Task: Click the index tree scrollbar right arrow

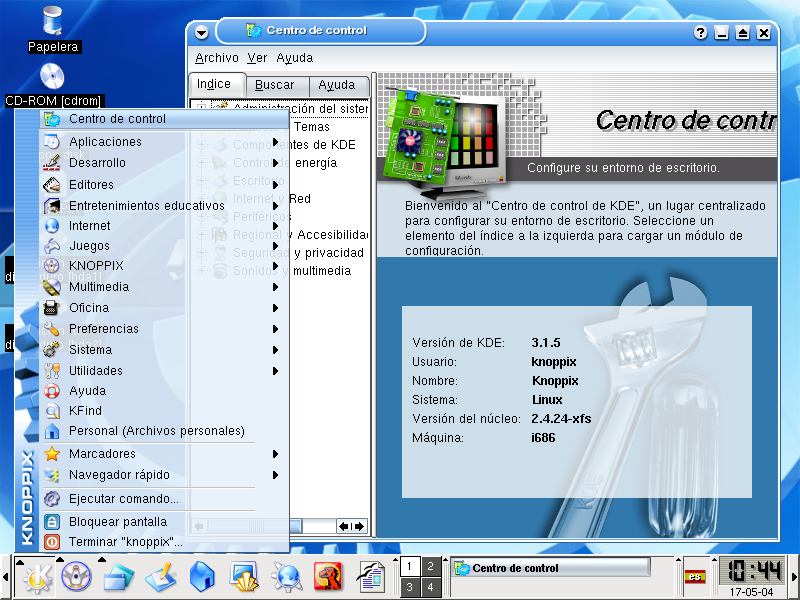Action: click(x=360, y=526)
